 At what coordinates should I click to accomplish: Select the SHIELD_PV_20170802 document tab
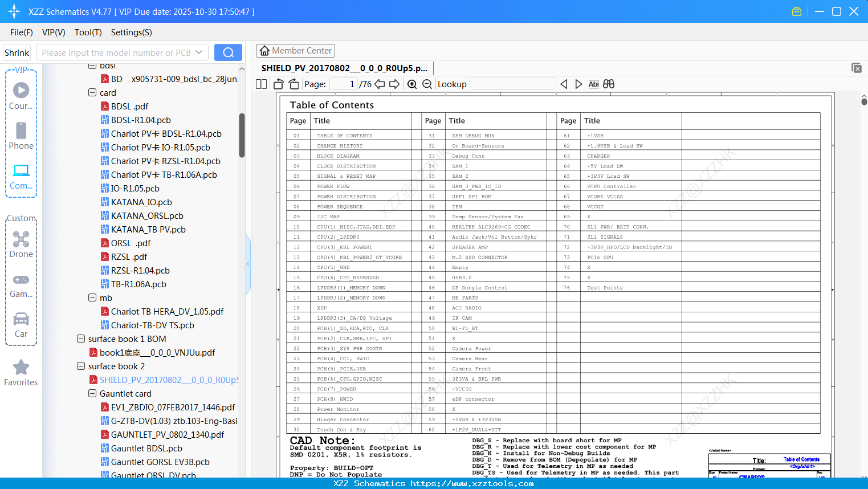click(x=344, y=68)
